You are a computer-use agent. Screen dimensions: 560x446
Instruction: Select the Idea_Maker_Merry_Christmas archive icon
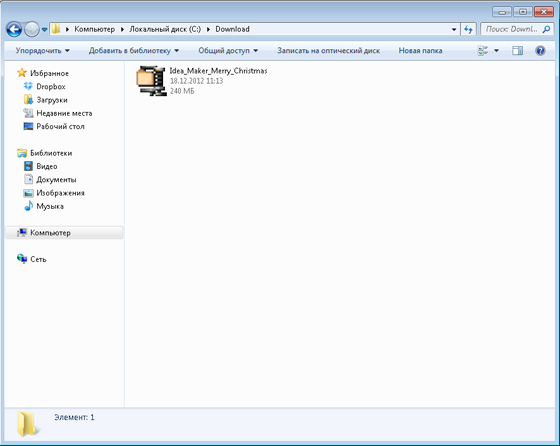click(x=151, y=81)
